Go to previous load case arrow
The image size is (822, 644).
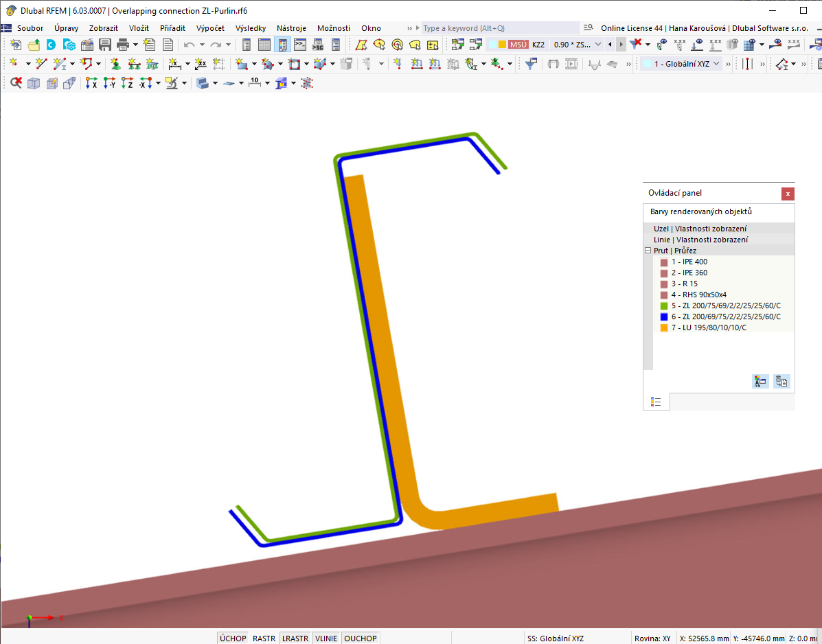[610, 45]
